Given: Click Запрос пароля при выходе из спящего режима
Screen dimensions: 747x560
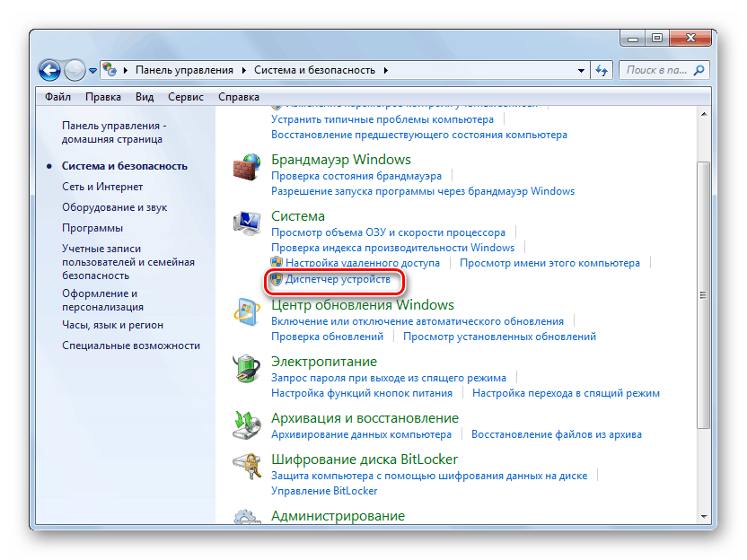Looking at the screenshot, I should (x=389, y=378).
